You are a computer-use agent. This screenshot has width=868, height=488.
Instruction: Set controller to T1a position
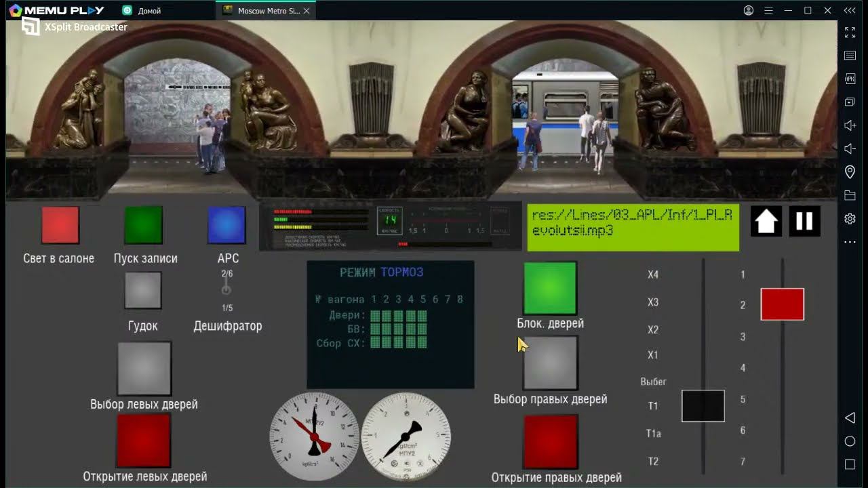[x=653, y=434]
